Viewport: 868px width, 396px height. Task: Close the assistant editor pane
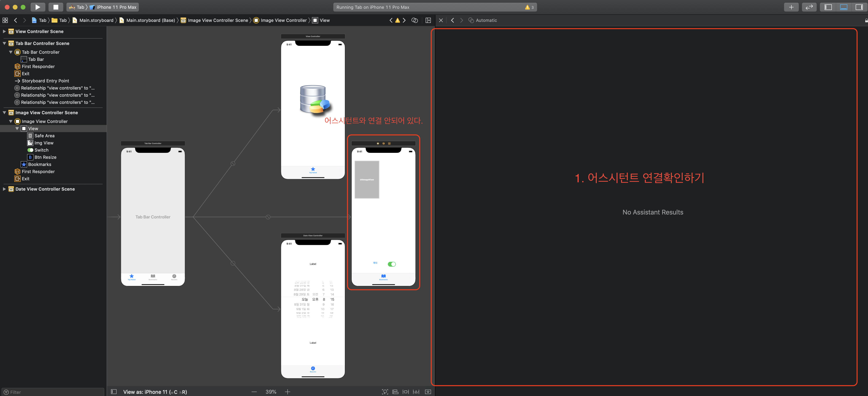tap(441, 20)
